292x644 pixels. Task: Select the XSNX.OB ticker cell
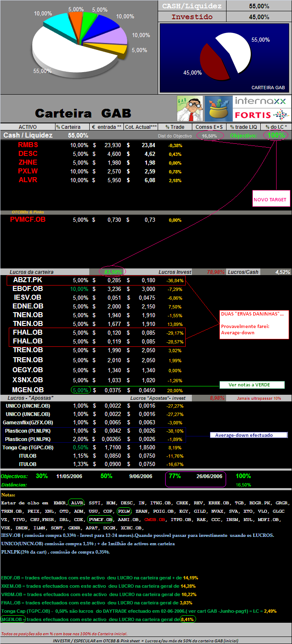click(28, 380)
